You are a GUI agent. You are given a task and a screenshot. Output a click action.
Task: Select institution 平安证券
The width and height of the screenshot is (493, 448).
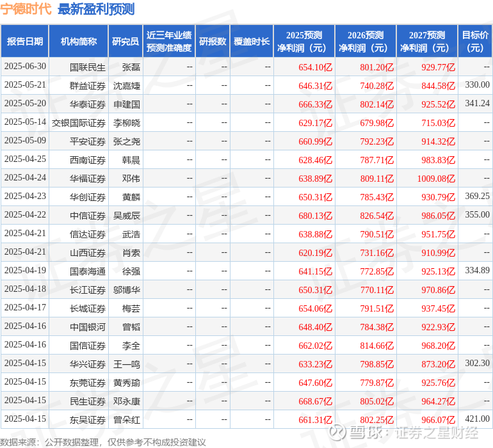point(88,141)
